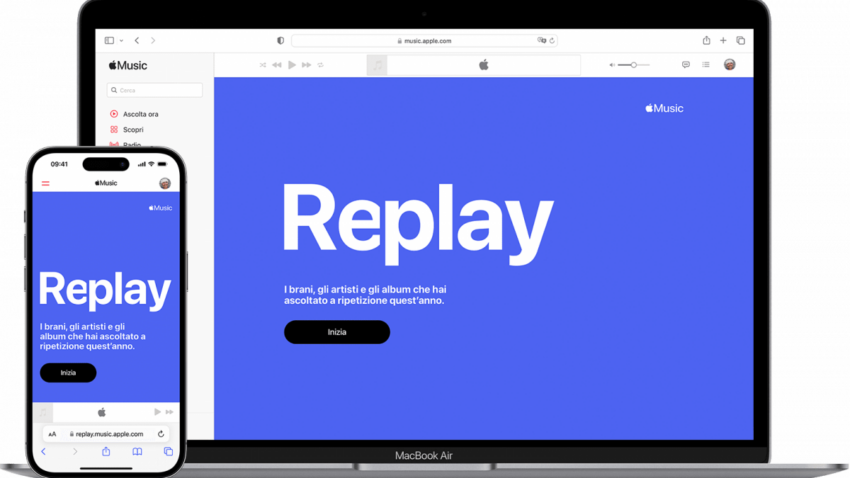The height and width of the screenshot is (478, 850).
Task: Skip to previous track in web player
Action: [277, 65]
